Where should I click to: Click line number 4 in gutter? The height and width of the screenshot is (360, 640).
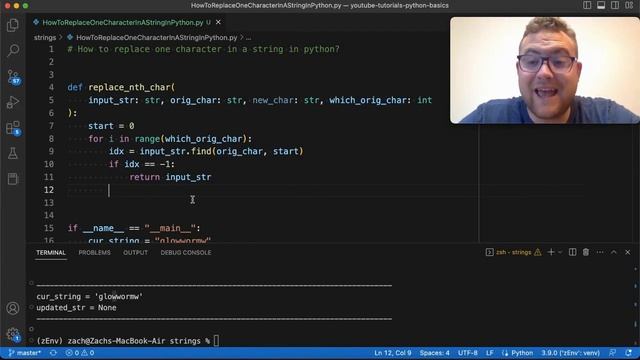click(51, 87)
